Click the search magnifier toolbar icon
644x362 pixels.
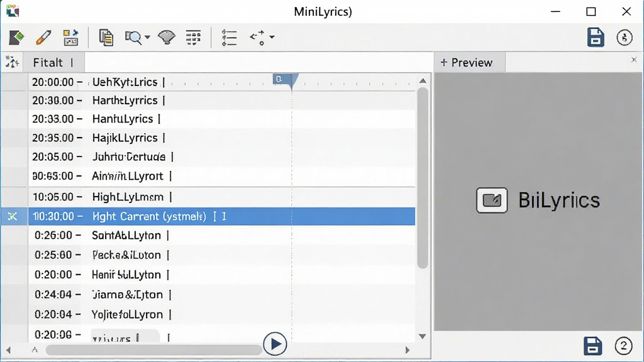(x=133, y=37)
